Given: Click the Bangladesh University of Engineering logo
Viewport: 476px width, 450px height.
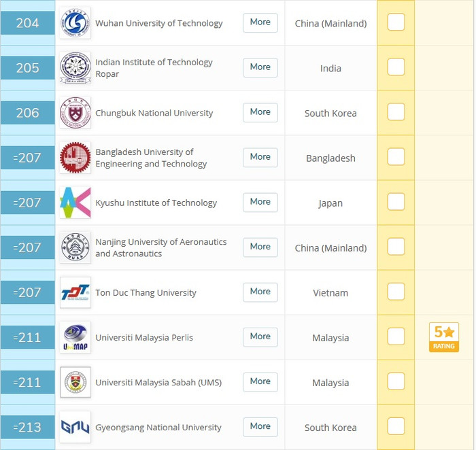Looking at the screenshot, I should [75, 158].
